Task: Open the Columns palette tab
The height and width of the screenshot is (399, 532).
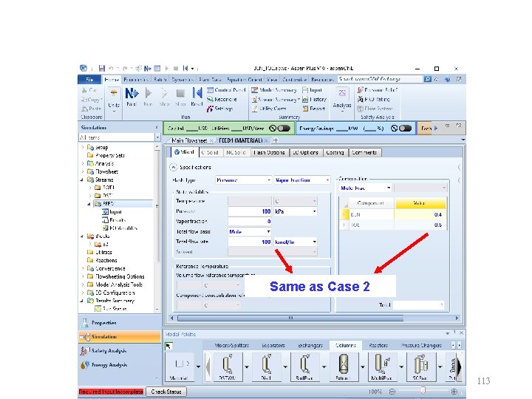Action: pyautogui.click(x=346, y=345)
